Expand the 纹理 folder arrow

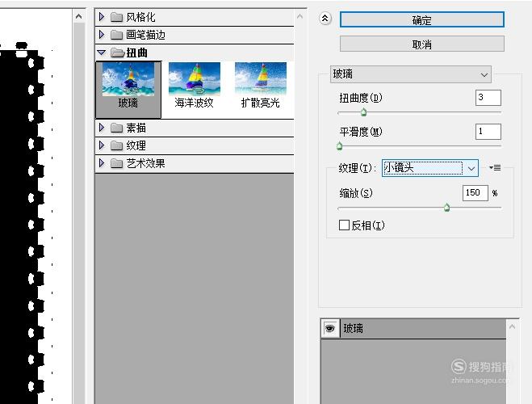(102, 145)
